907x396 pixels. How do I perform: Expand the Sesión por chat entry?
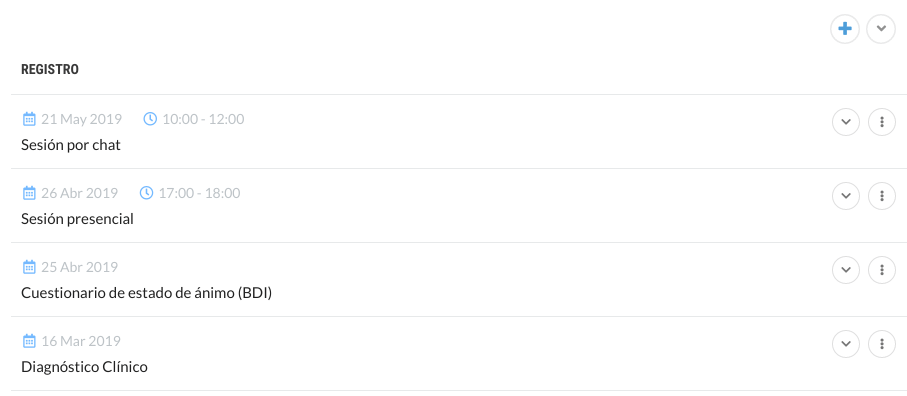(x=846, y=122)
